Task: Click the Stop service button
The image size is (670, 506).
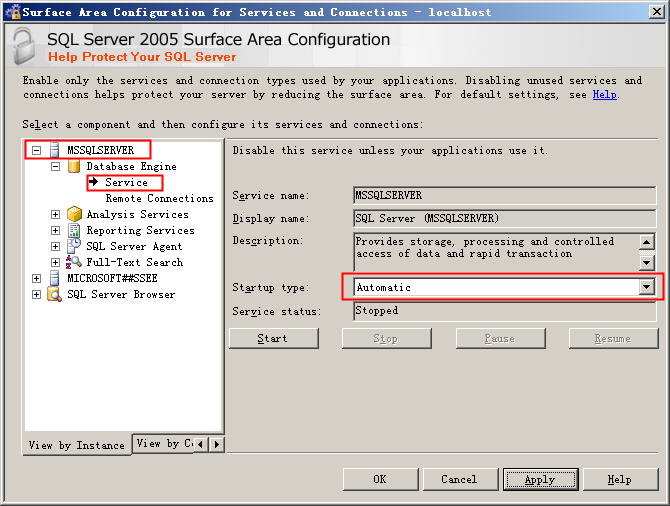Action: pos(386,338)
